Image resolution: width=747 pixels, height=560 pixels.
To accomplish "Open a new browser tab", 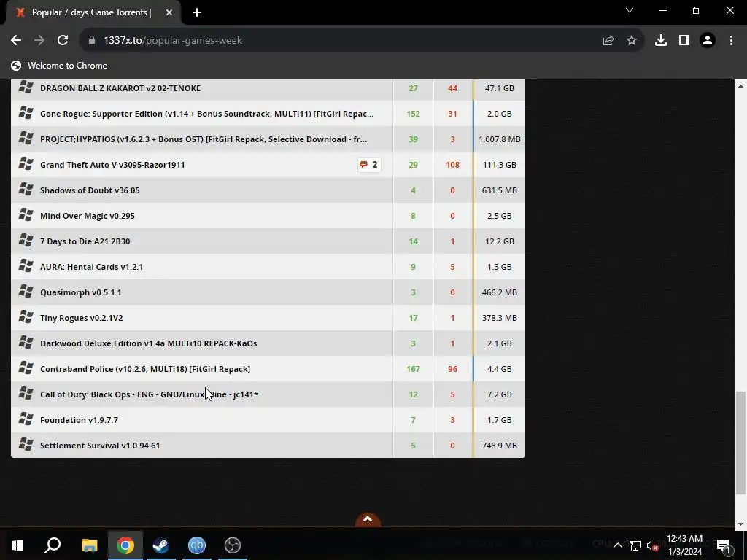I will click(x=197, y=12).
